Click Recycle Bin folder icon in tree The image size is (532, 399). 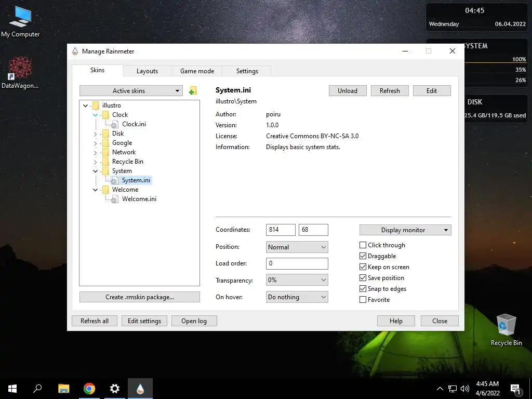[x=105, y=162]
